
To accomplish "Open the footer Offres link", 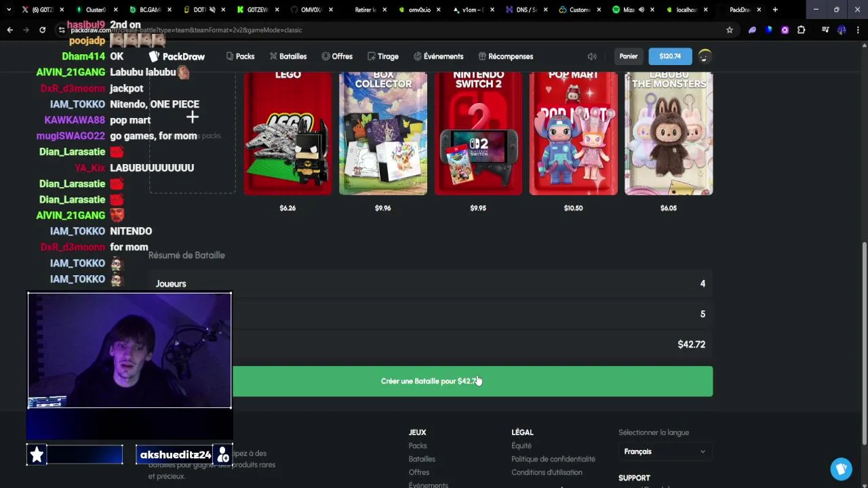I will click(419, 472).
